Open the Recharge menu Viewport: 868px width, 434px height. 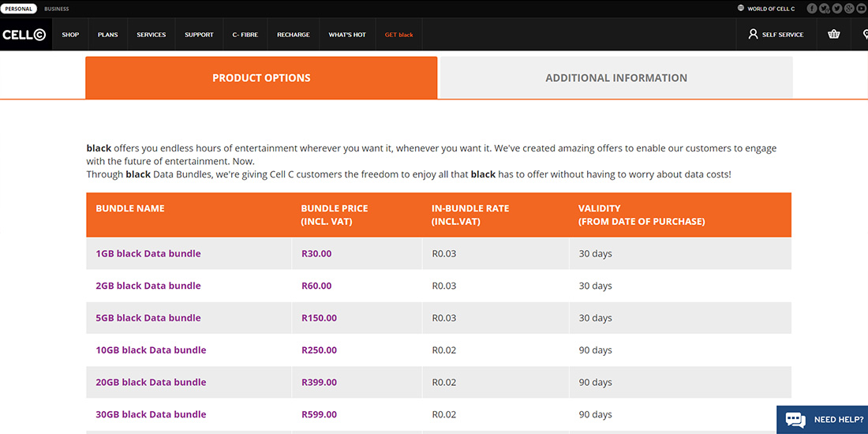294,34
